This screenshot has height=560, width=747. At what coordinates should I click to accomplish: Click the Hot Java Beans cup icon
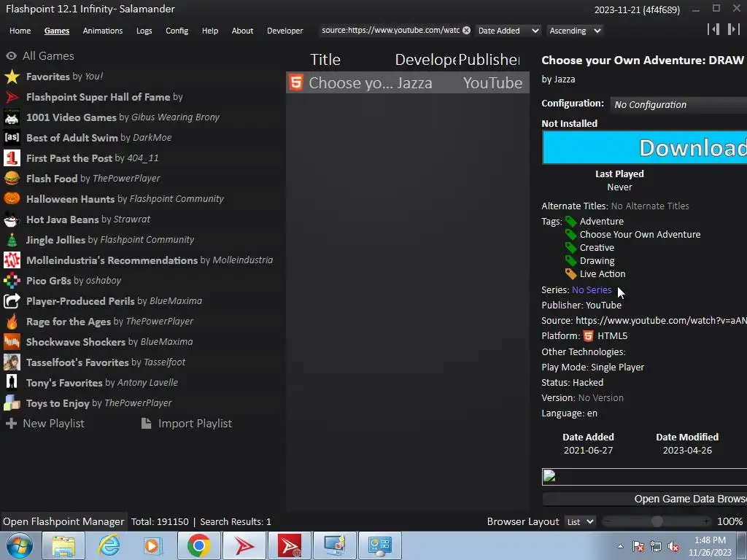pyautogui.click(x=12, y=219)
